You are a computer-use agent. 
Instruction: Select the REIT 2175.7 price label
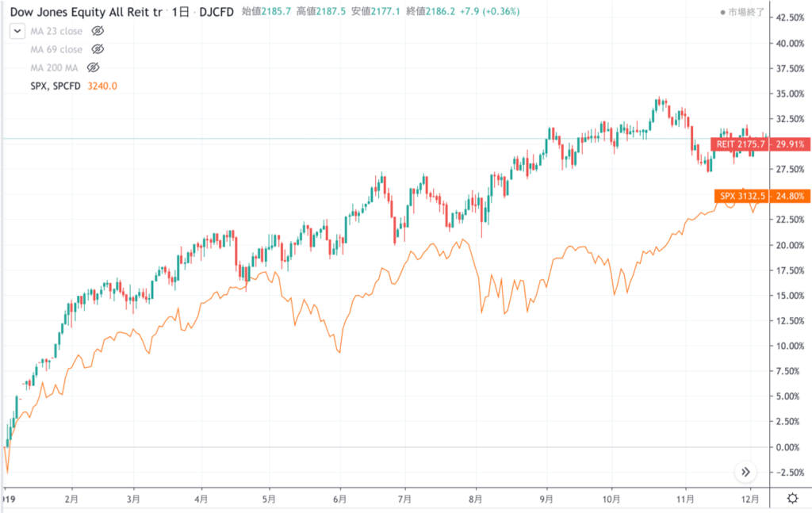click(741, 144)
